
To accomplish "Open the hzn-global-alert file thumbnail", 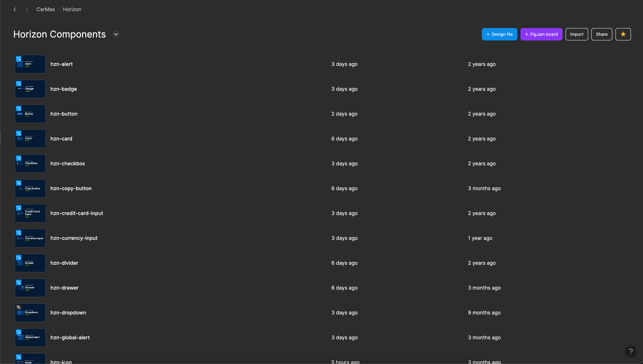I will coord(30,337).
